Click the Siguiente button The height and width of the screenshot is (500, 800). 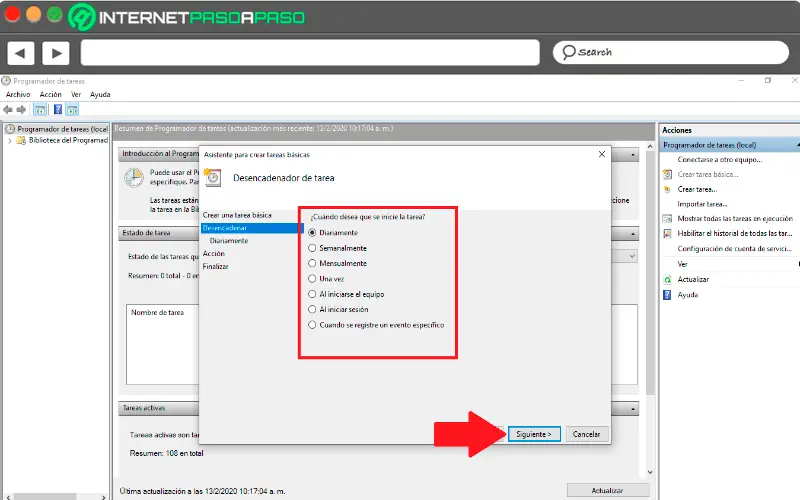click(534, 434)
